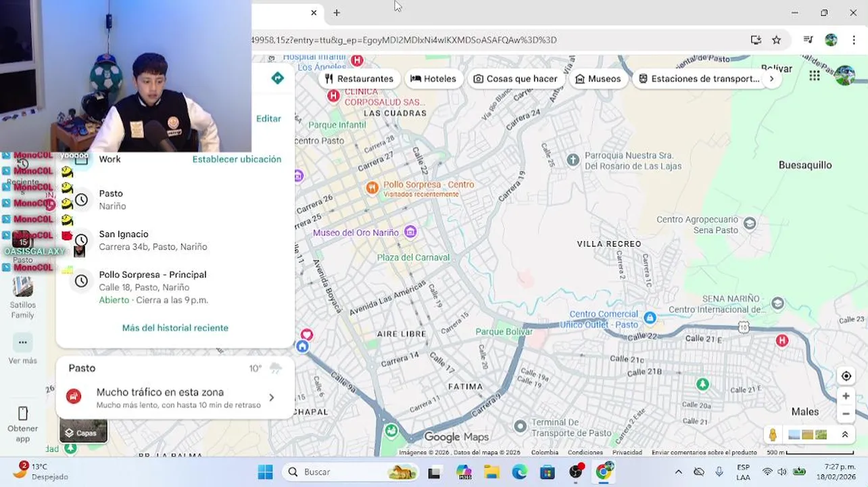This screenshot has width=868, height=487.
Task: Expand map imagery options double-chevron
Action: coord(844,434)
